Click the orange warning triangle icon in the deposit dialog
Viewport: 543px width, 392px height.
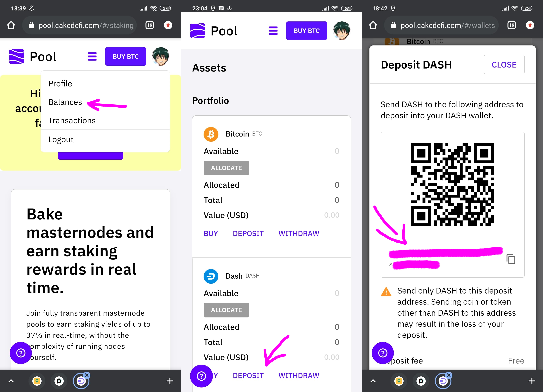click(x=386, y=292)
